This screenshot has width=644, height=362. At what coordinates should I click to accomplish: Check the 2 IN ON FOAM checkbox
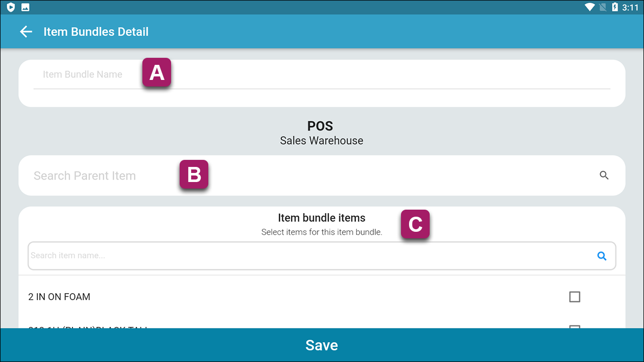point(575,297)
